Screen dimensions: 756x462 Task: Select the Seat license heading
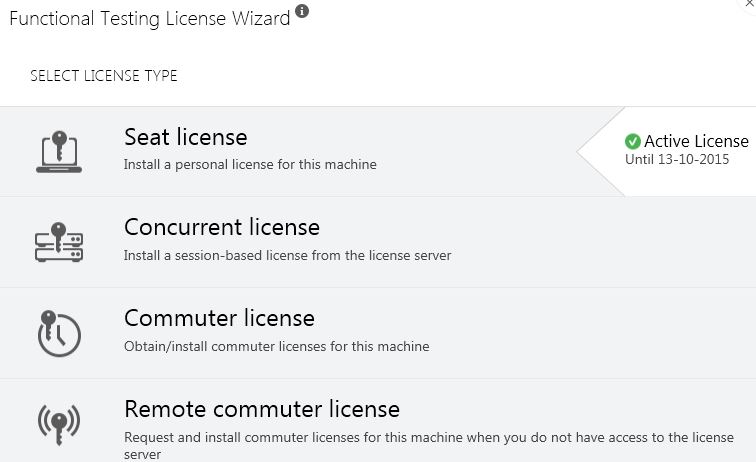point(186,137)
